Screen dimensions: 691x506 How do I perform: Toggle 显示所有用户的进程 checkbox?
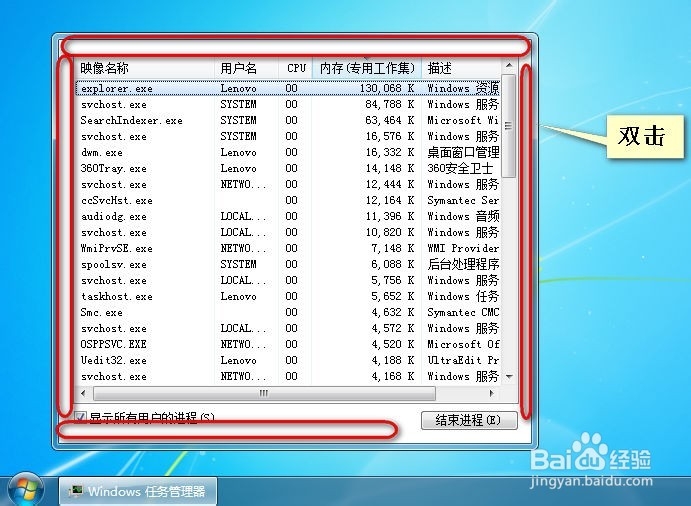tap(80, 416)
